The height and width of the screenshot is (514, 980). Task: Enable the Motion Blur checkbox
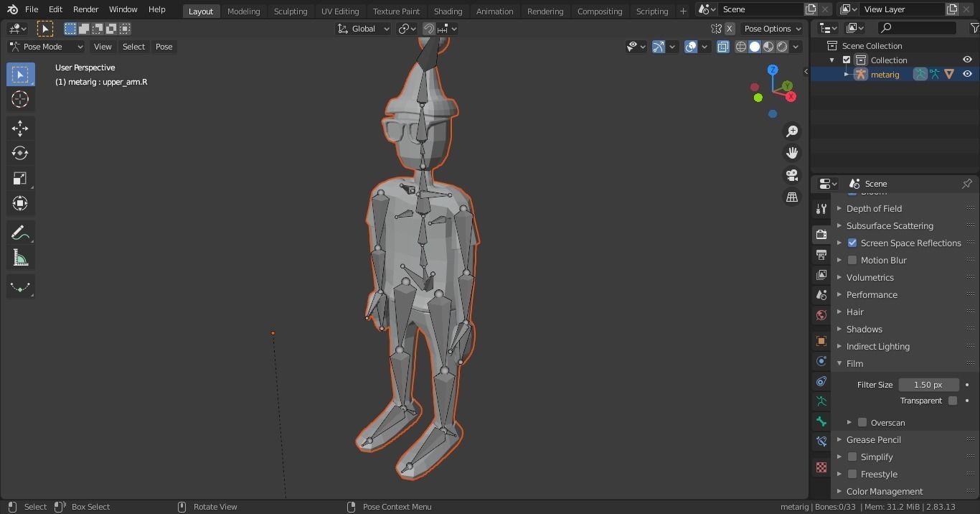[x=852, y=261]
